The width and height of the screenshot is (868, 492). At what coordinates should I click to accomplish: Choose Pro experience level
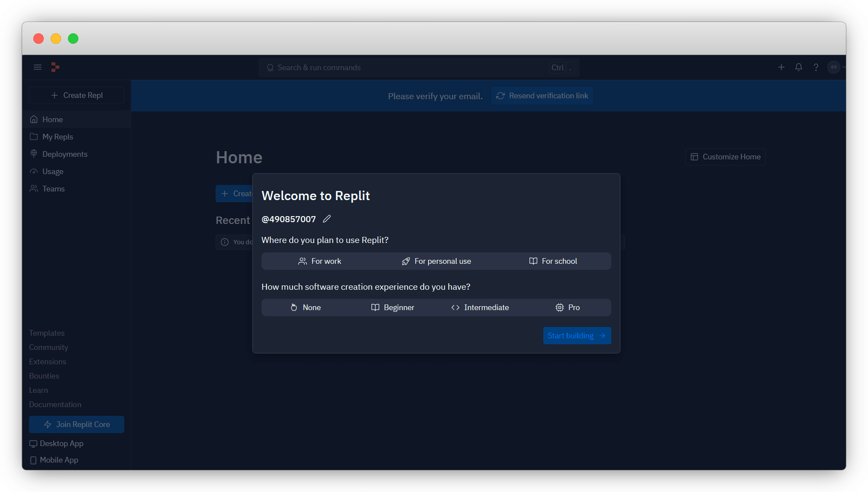pos(568,307)
